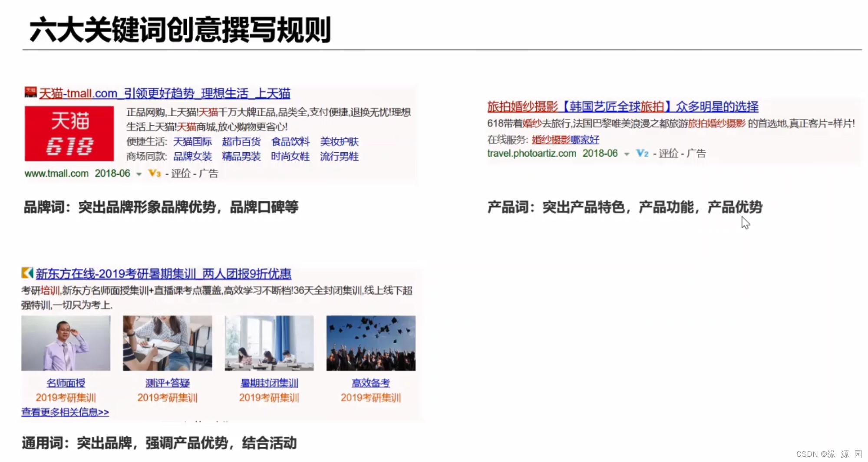Click the 产品词：突出产品特色 caption
Screen dimensions: 868x462
pos(625,207)
